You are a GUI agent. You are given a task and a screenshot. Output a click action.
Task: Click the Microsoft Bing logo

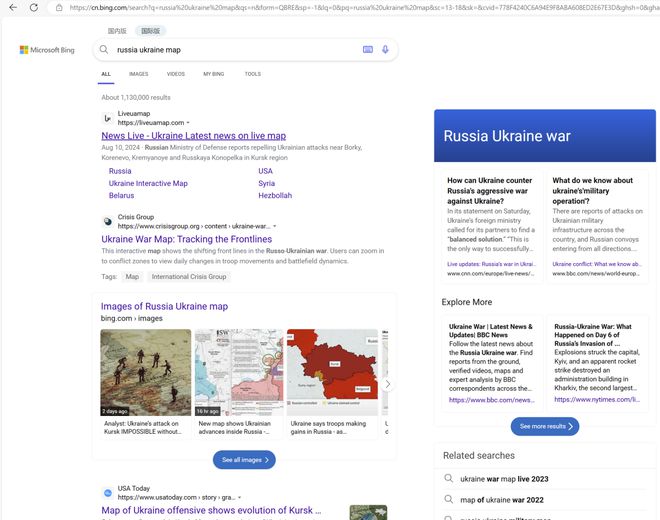[x=47, y=50]
